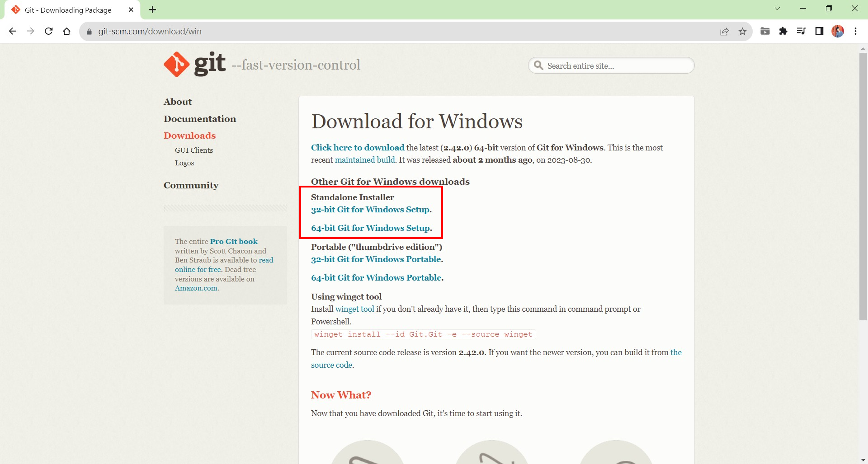Open the Extensions puzzle icon
868x464 pixels.
[x=783, y=31]
